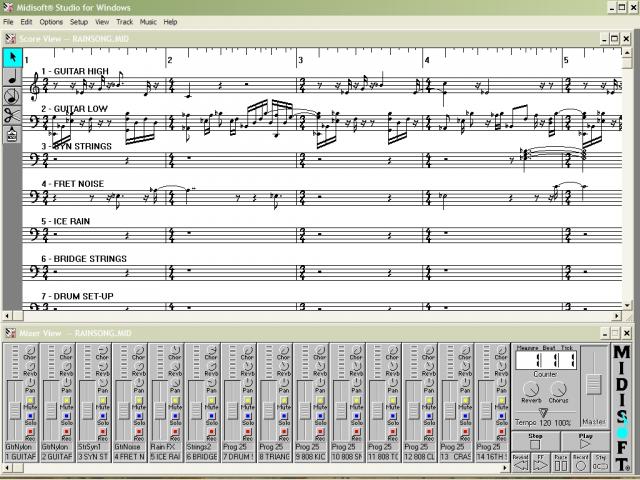
Task: Click the Pause transport button
Action: coord(561,464)
